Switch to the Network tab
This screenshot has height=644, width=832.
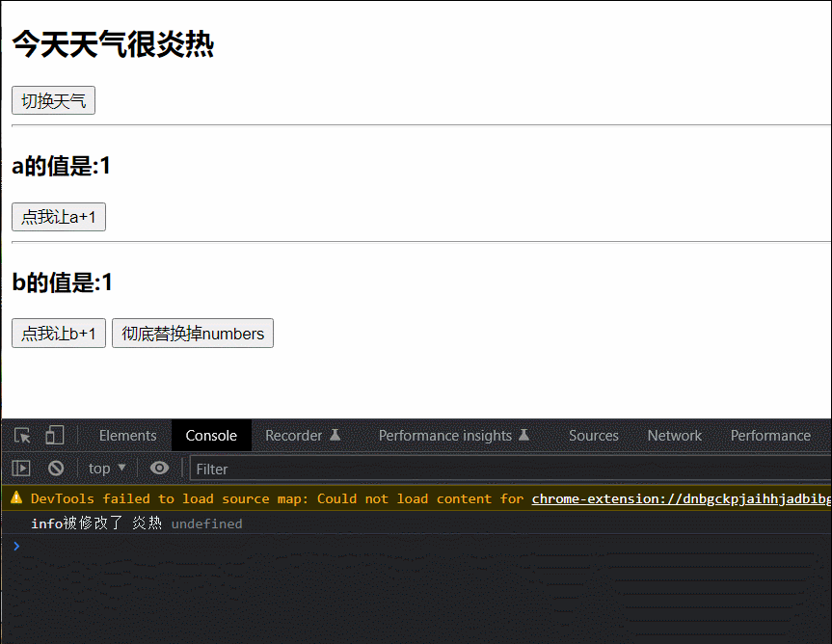tap(674, 436)
